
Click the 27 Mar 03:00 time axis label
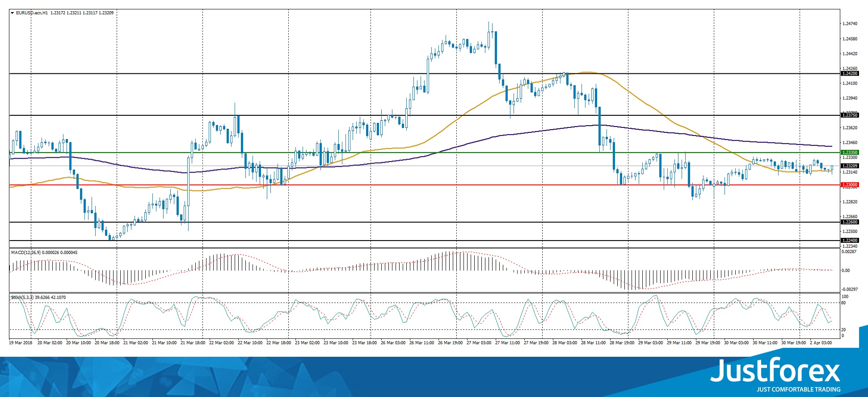[x=479, y=343]
